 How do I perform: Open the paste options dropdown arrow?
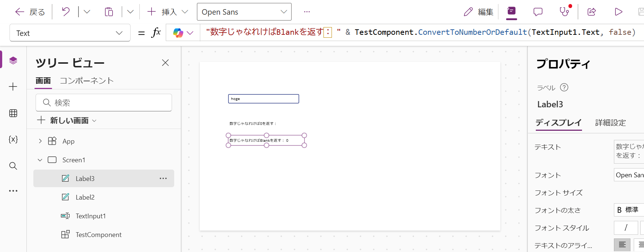130,12
